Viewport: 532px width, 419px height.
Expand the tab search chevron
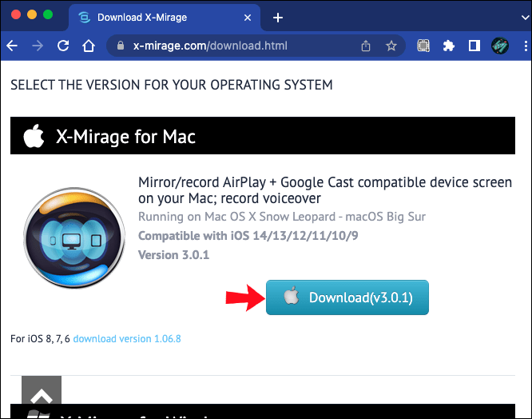coord(526,18)
